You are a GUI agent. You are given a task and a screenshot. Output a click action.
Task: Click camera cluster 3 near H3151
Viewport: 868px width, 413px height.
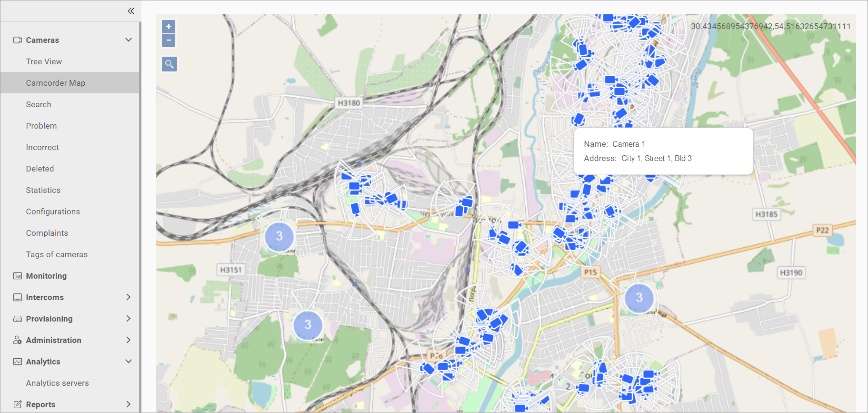279,236
